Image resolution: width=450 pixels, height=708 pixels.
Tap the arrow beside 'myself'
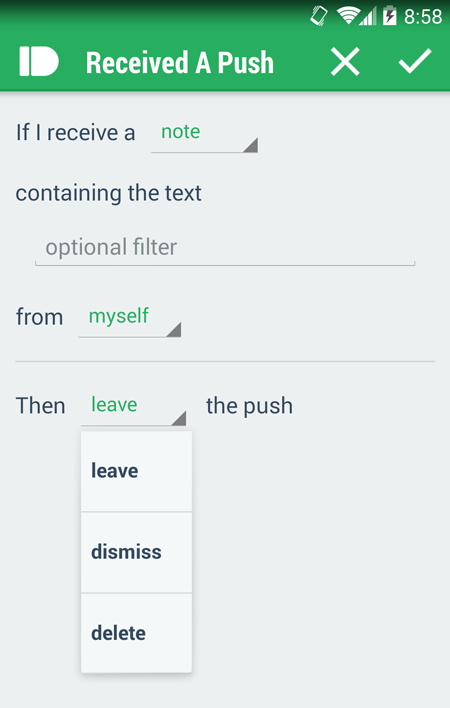coord(174,330)
